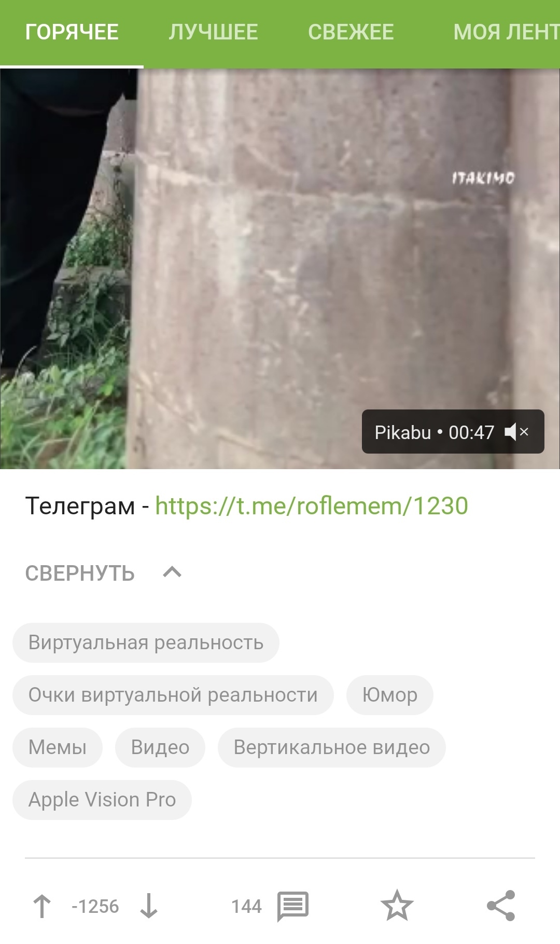Tap the Юмор tag
560x944 pixels.
(390, 695)
